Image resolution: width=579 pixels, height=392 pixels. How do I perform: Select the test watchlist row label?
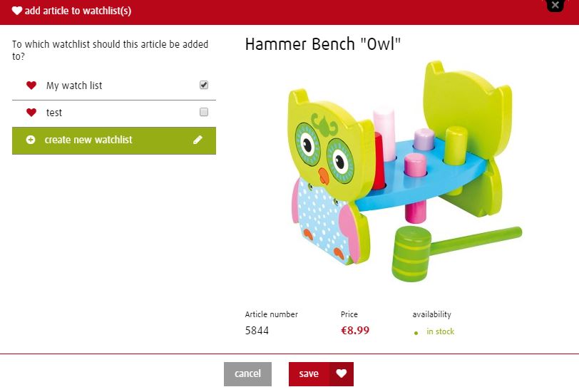coord(54,113)
